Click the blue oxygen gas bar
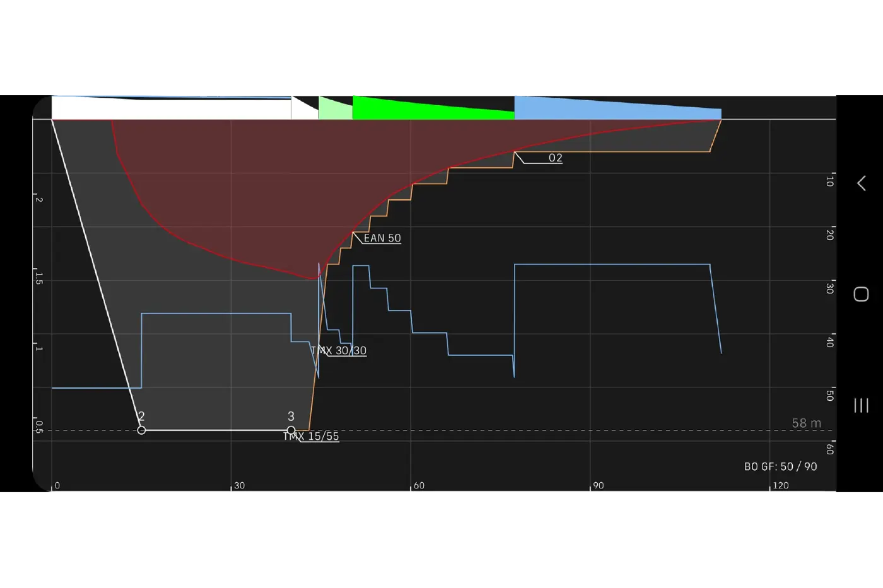This screenshot has width=883, height=588. (617, 108)
